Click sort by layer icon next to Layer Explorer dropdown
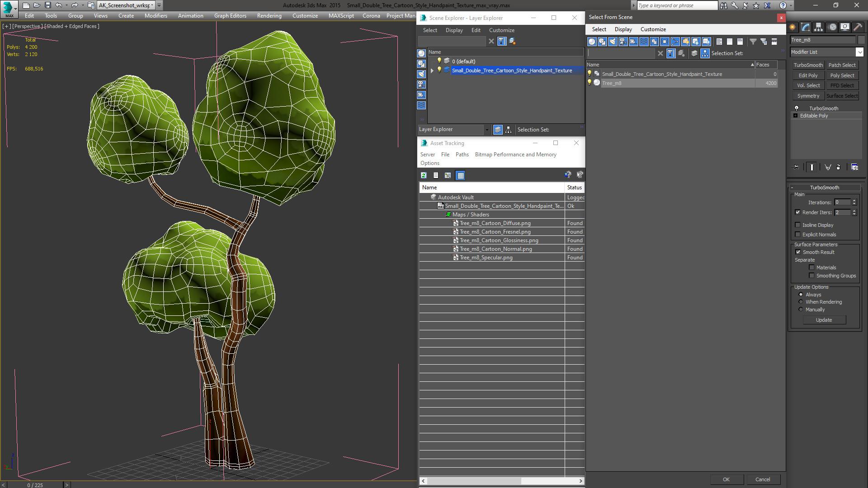868x488 pixels. (498, 130)
